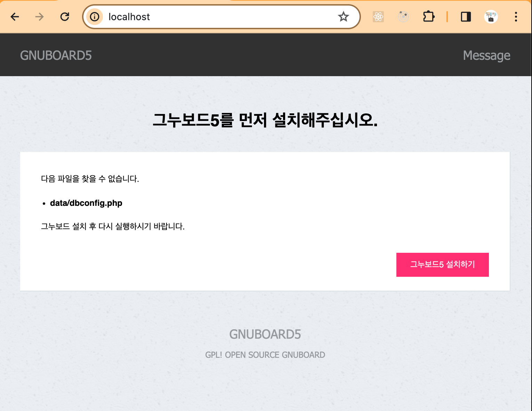Reload the localhost page
The image size is (532, 411).
(65, 17)
